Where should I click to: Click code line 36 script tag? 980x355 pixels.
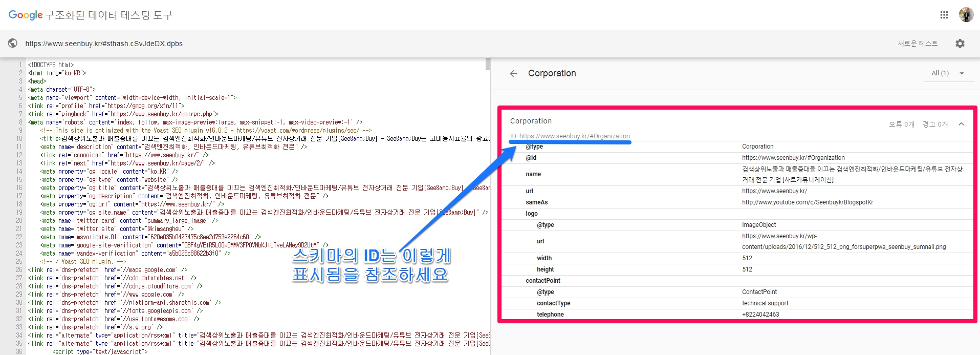[100, 351]
